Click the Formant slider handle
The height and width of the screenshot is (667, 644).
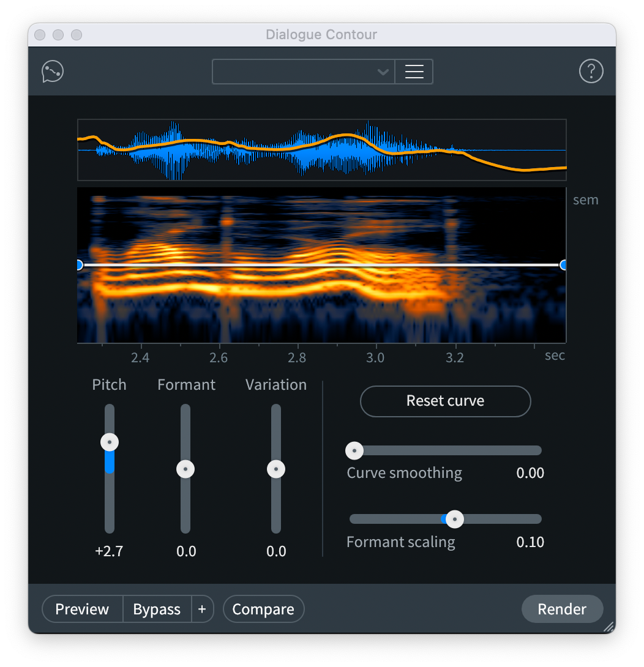[x=185, y=469]
